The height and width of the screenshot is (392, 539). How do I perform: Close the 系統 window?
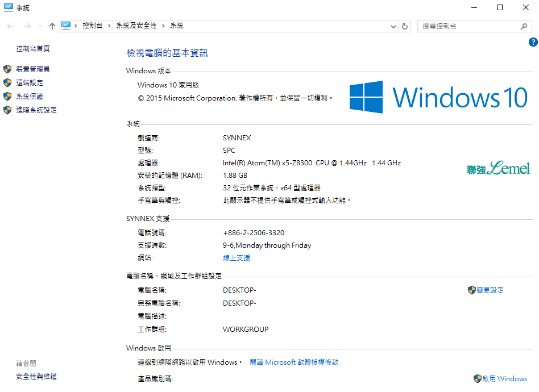(x=526, y=7)
